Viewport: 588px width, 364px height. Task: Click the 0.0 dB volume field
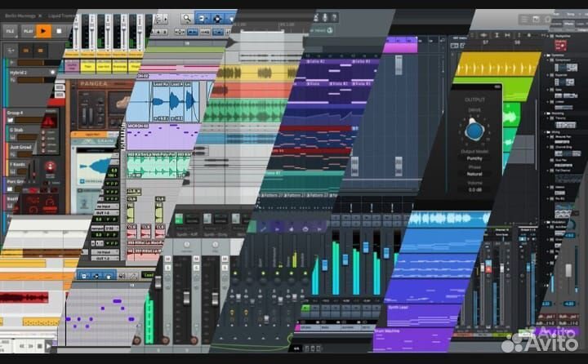474,190
